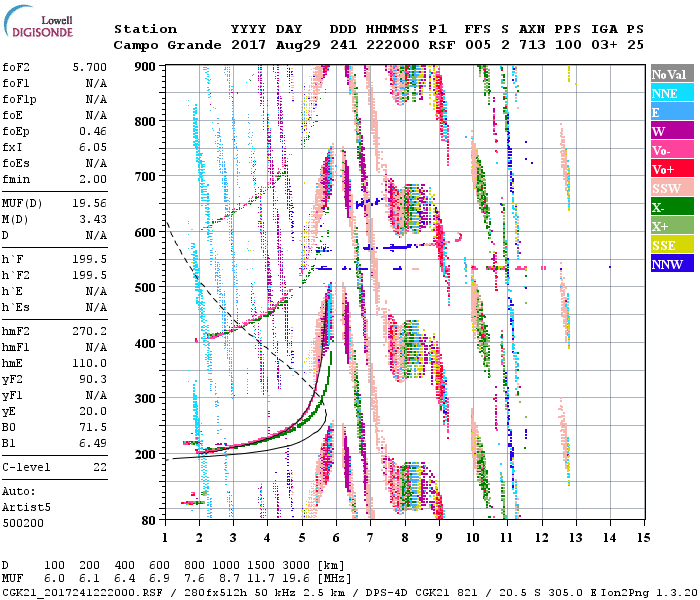700x600 pixels.
Task: Select the C-level value 22
Action: click(x=100, y=467)
